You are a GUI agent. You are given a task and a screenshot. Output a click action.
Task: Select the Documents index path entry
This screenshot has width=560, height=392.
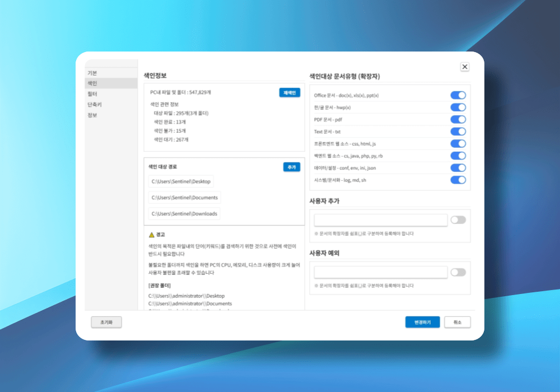pos(184,198)
